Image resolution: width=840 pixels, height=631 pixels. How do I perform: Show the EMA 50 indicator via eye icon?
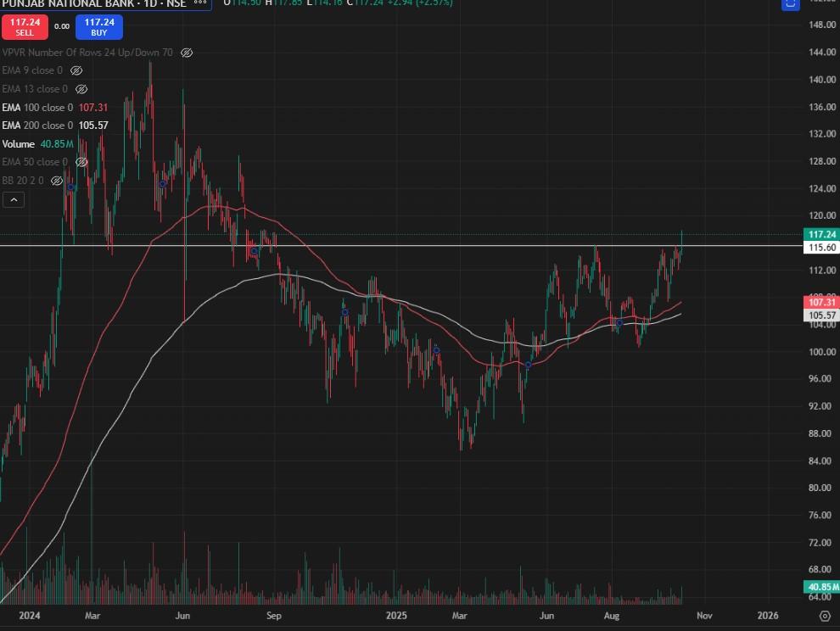[x=81, y=162]
